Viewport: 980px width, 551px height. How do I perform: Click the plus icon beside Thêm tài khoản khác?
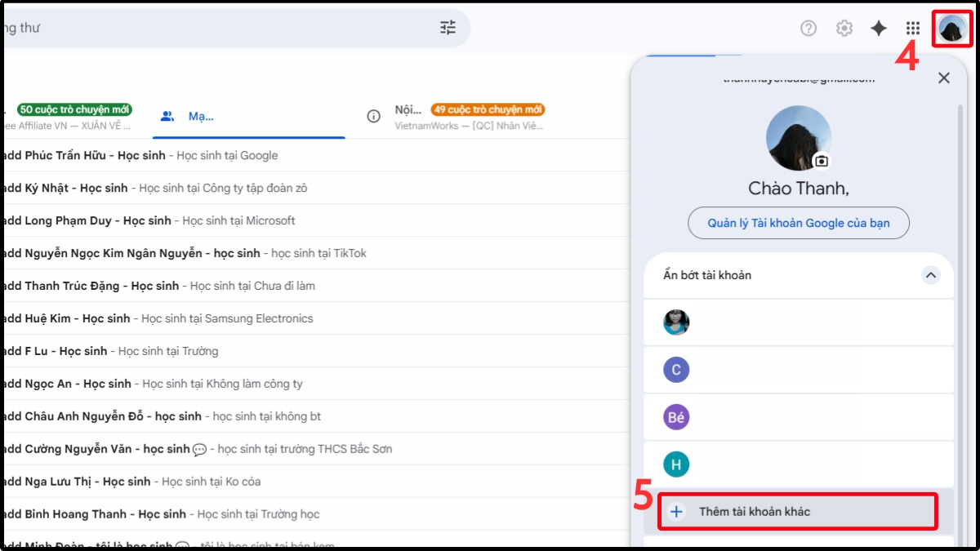pos(675,510)
